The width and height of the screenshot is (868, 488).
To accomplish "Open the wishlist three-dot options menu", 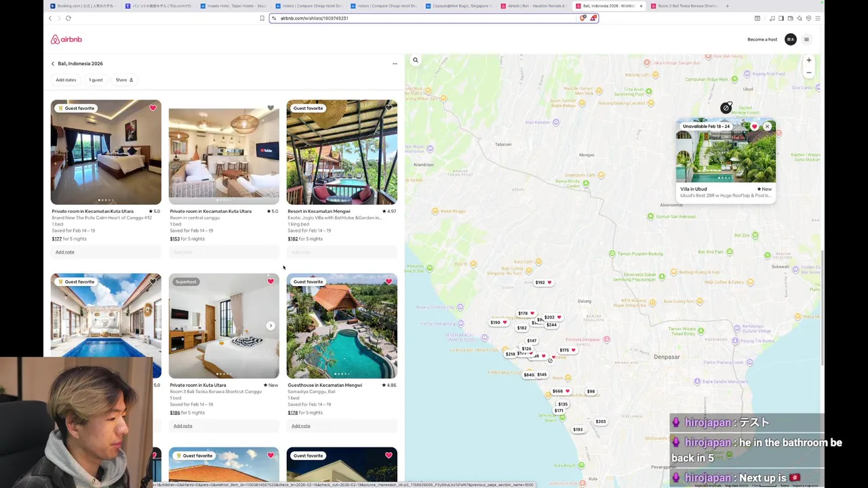I will tap(395, 64).
